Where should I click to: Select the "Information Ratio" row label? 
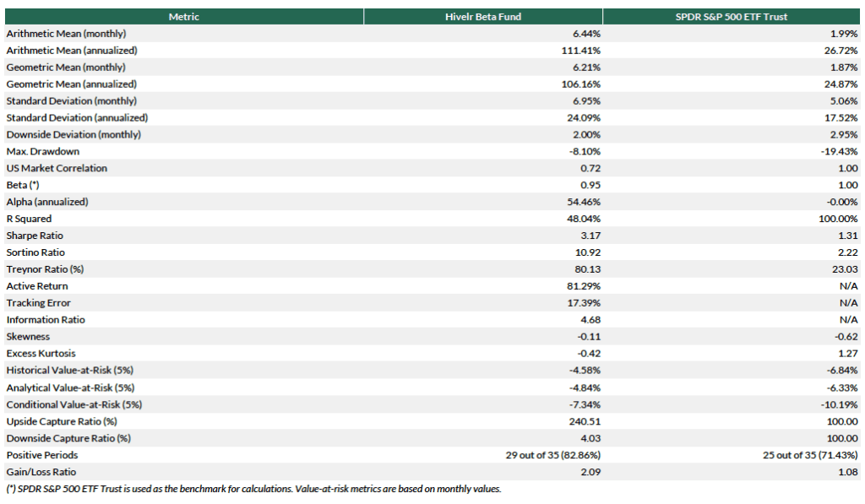click(46, 320)
